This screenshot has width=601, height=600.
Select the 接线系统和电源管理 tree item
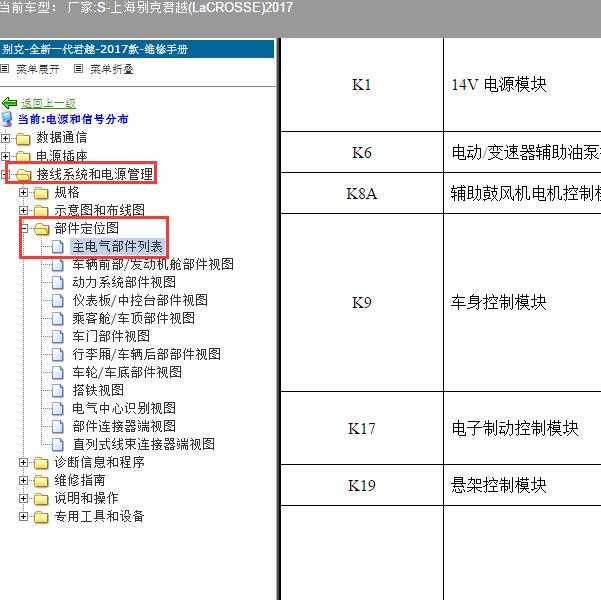95,174
